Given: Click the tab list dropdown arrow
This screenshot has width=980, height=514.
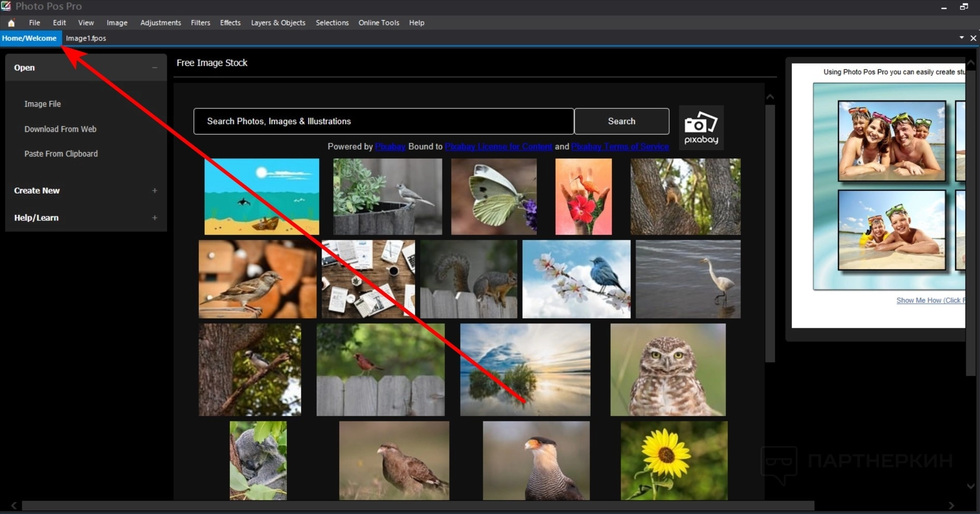Looking at the screenshot, I should click(961, 38).
